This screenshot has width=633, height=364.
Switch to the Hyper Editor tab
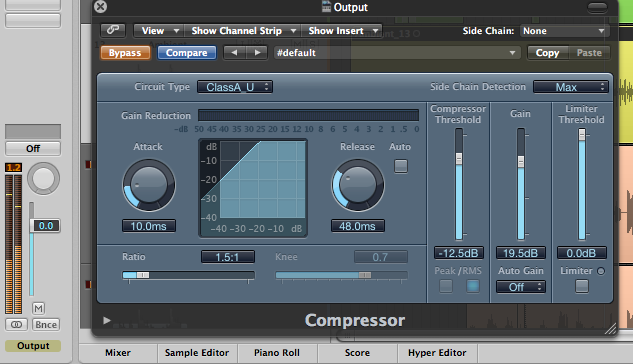coord(437,353)
